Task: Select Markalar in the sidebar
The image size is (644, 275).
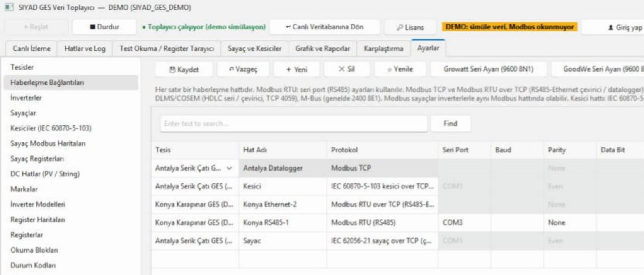Action: point(70,189)
